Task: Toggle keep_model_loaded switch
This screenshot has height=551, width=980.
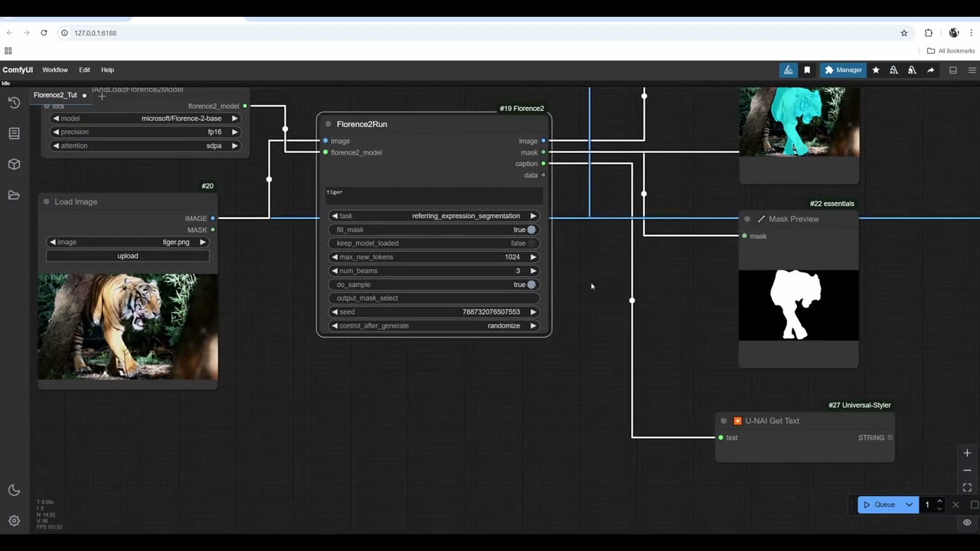Action: (x=531, y=243)
